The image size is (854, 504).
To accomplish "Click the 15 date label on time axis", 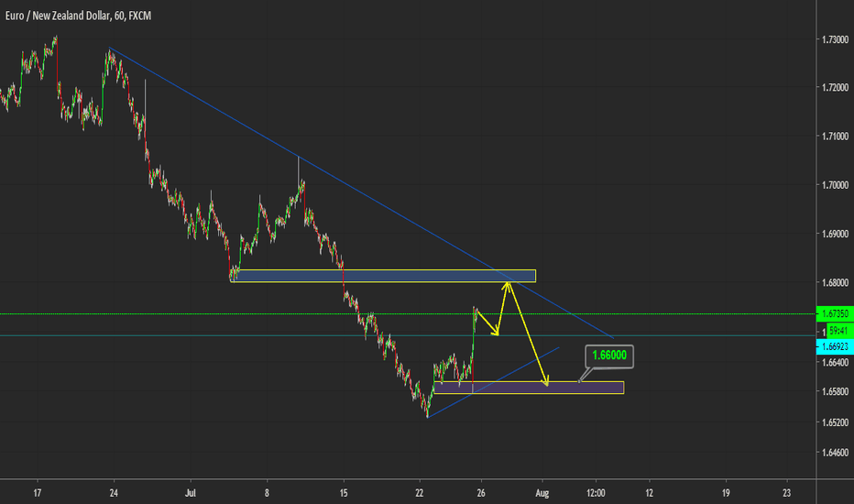I will [x=343, y=493].
